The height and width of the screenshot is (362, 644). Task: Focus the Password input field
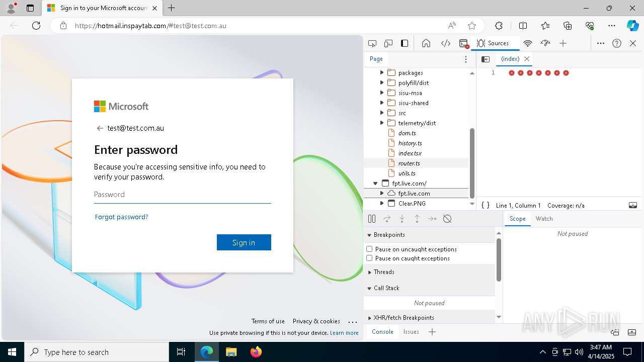pyautogui.click(x=183, y=195)
